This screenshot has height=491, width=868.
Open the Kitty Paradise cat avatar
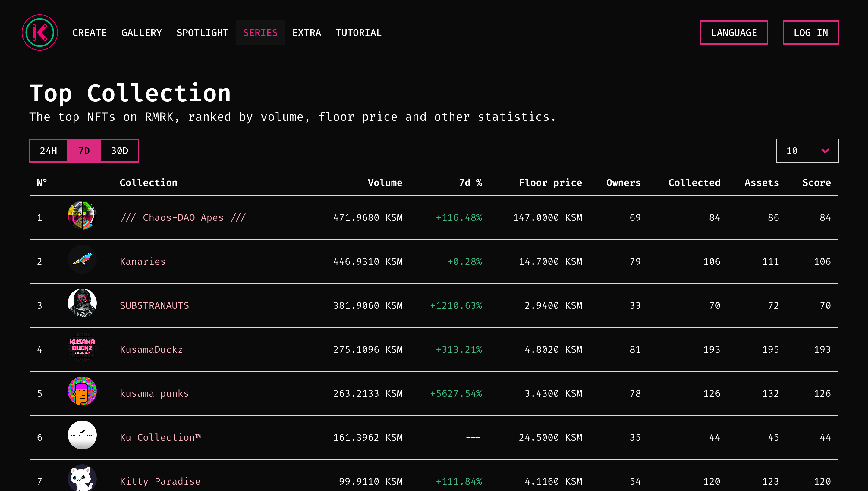[x=82, y=478]
